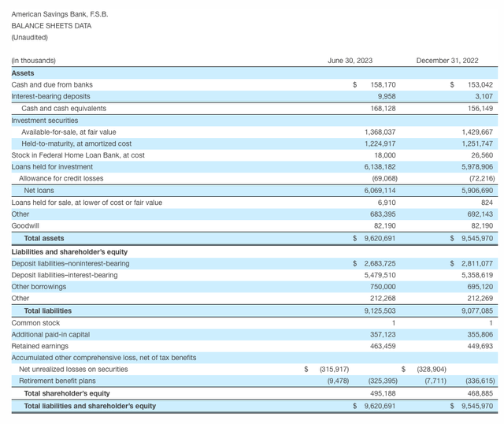
Task: Select the value 156,149
Action: point(480,109)
